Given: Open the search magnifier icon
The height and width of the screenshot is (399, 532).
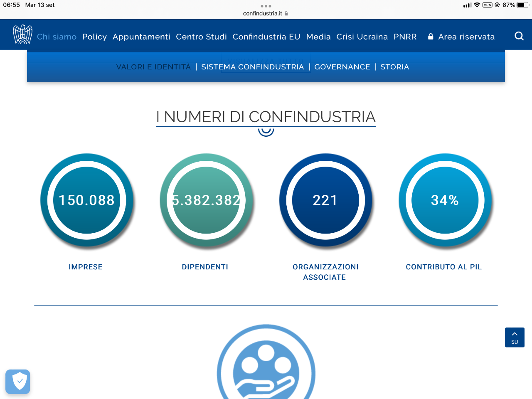Looking at the screenshot, I should pos(519,36).
